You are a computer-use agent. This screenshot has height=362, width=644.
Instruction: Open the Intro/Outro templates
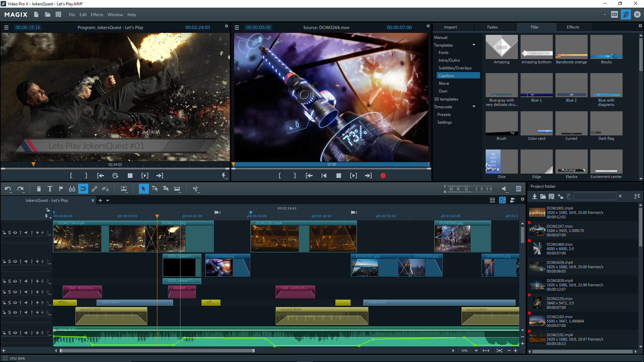click(x=449, y=60)
